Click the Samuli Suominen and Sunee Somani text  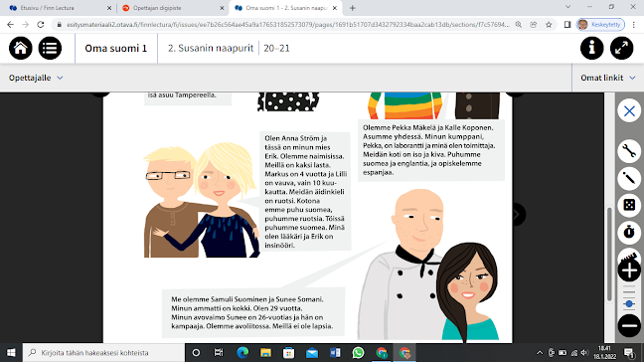click(253, 312)
